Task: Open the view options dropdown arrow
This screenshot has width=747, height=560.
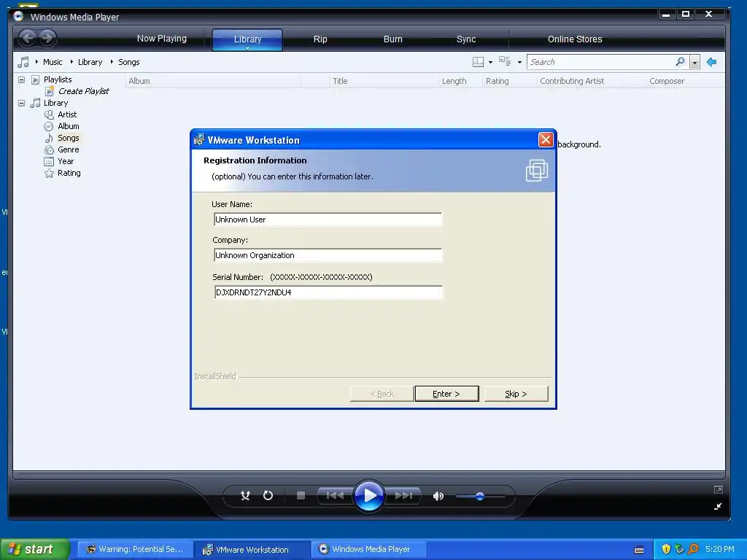Action: tap(519, 63)
